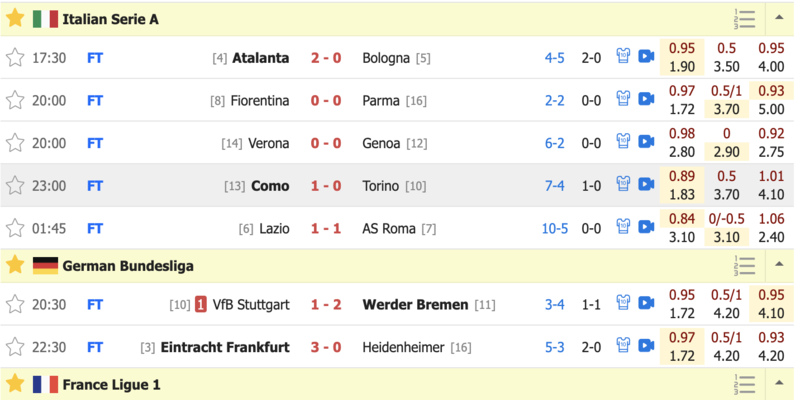800x400 pixels.
Task: Open the Italian Serie A league title
Action: 110,19
